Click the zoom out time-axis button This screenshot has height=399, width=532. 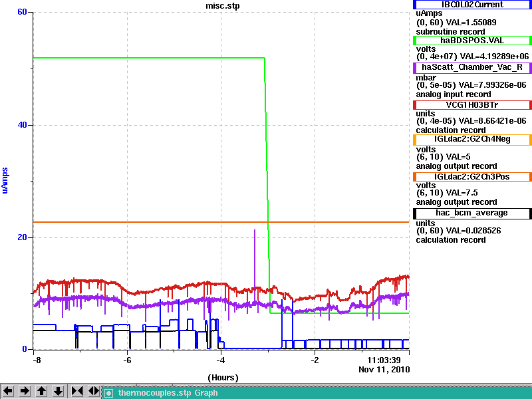(x=94, y=391)
